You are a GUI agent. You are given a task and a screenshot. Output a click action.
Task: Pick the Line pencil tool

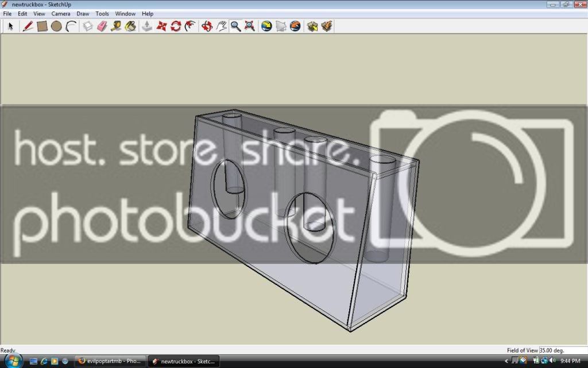click(28, 26)
